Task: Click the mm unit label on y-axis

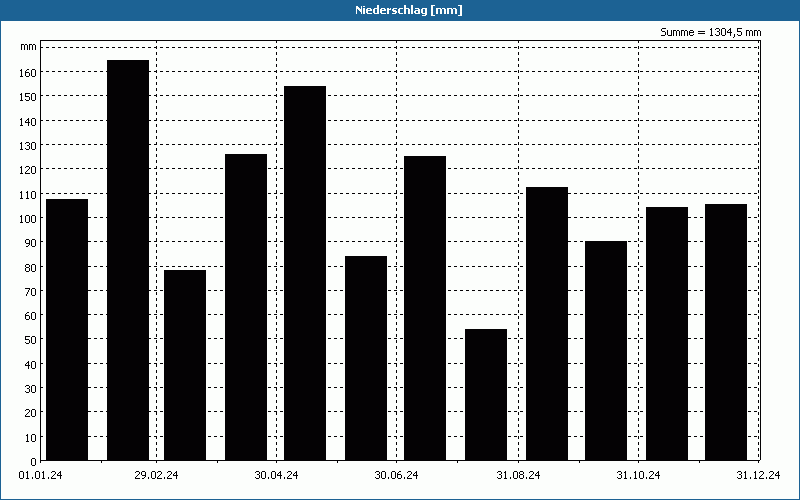Action: [x=29, y=47]
